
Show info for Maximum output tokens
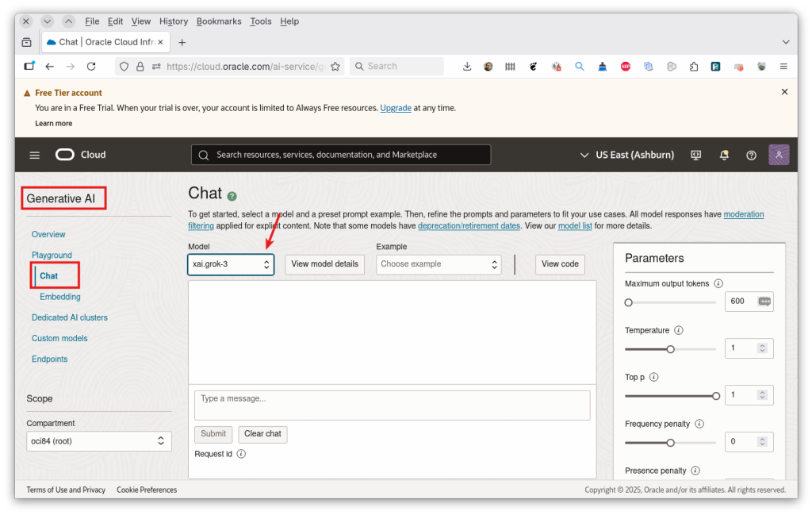click(718, 283)
